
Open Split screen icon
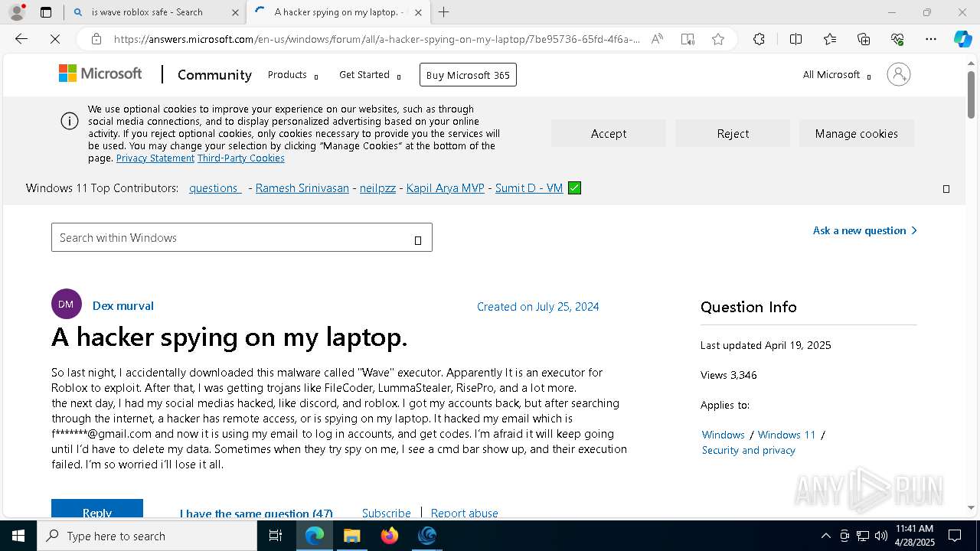[795, 39]
